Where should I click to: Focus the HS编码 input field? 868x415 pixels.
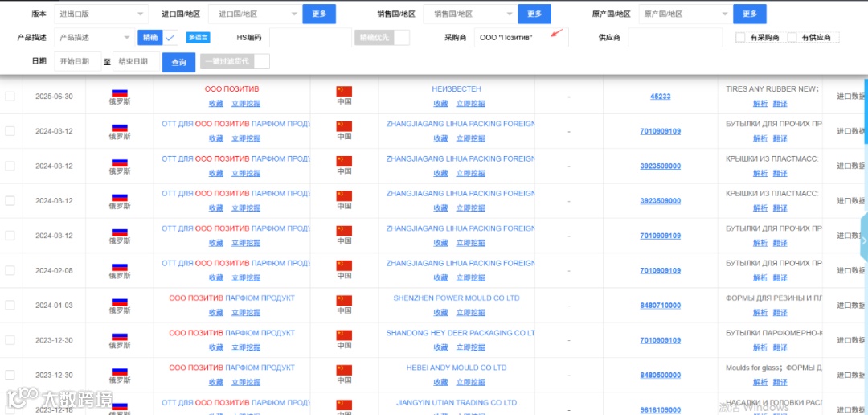tap(310, 38)
